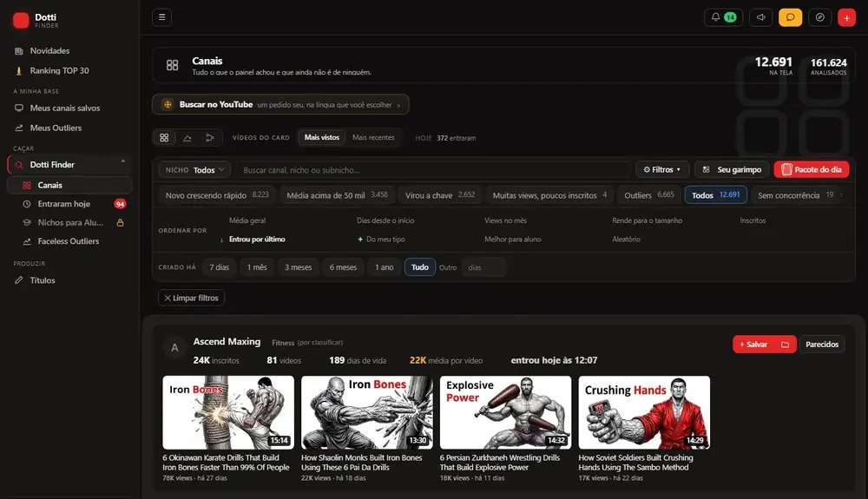Open the Filtros dropdown

point(662,170)
